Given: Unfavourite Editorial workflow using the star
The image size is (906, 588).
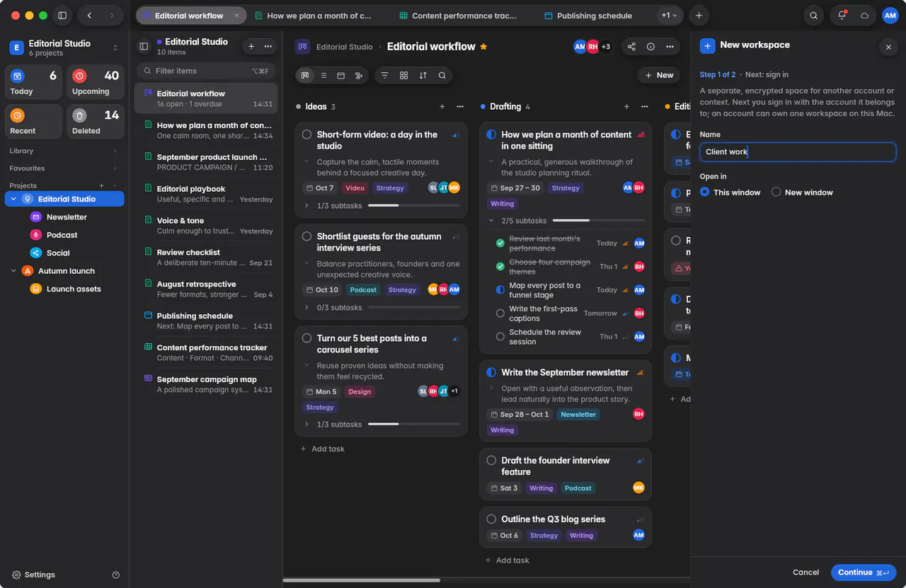Looking at the screenshot, I should 483,47.
